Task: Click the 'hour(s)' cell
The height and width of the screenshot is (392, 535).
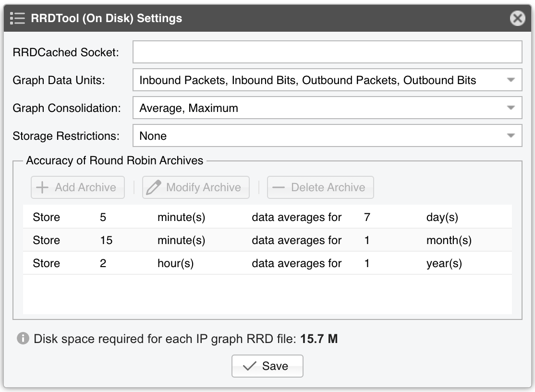Action: click(x=175, y=263)
